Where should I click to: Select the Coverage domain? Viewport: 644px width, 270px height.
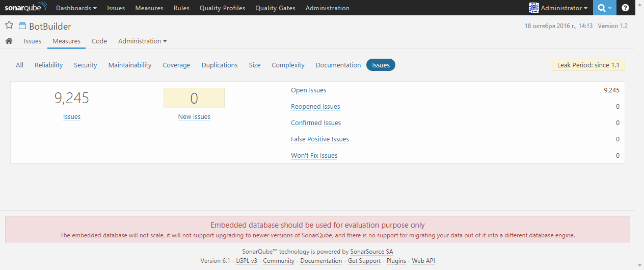pos(176,65)
